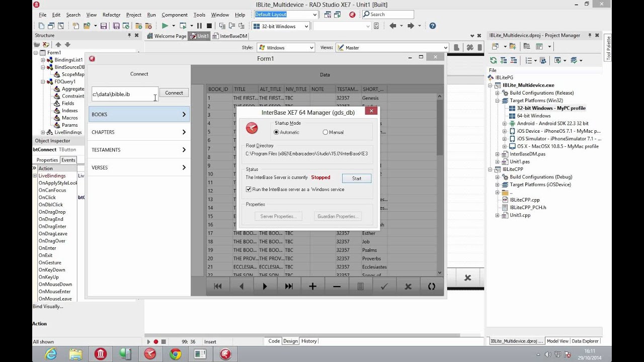This screenshot has width=644, height=362.
Task: Open File Explorer folder on taskbar
Action: pyautogui.click(x=75, y=354)
